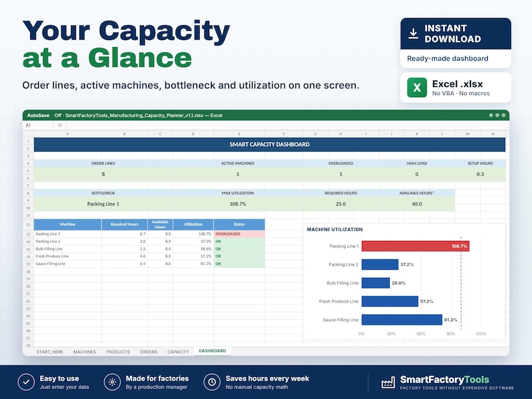
Task: Click the green Excel X icon
Action: coord(417,88)
